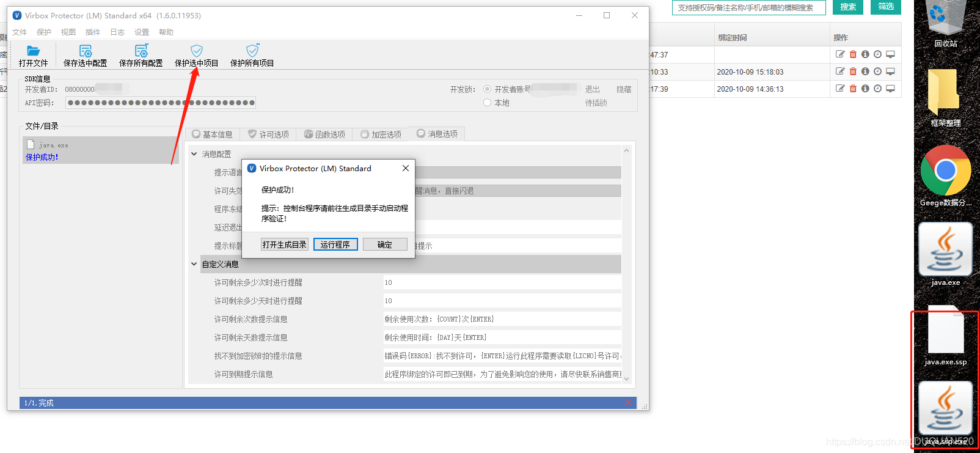The image size is (980, 453).
Task: Close the Virbox Protector success dialog
Action: (x=406, y=168)
